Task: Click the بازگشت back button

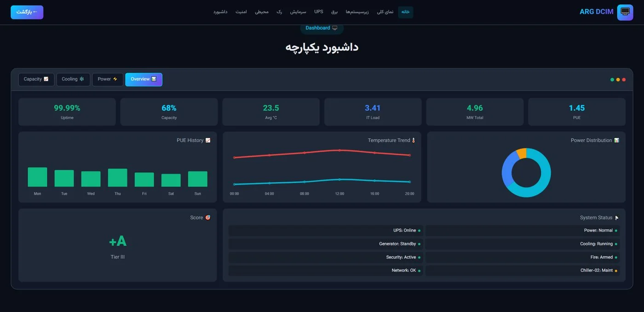Action: click(27, 12)
